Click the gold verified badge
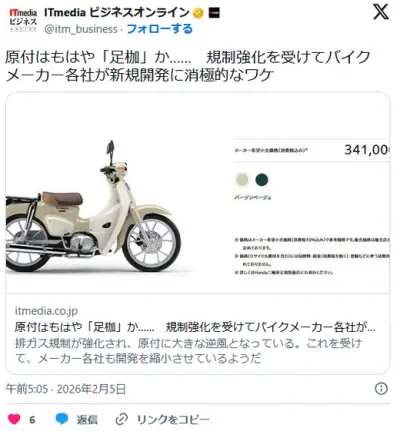 (198, 13)
